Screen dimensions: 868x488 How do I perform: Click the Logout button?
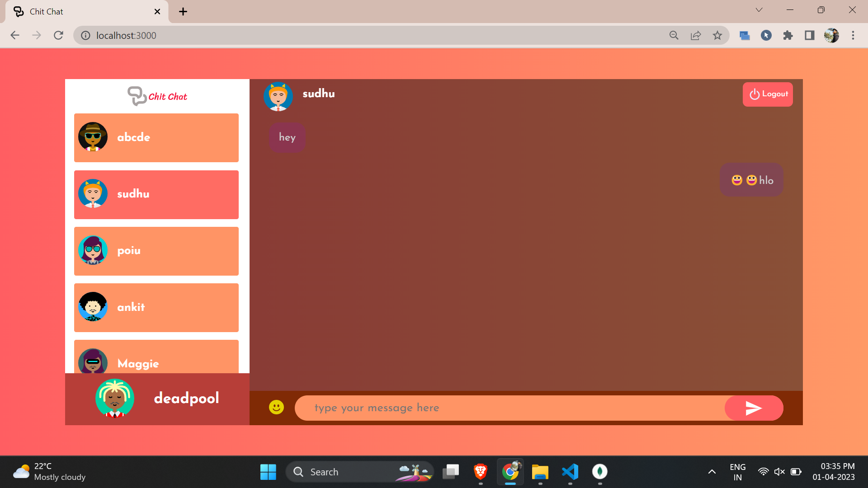click(x=768, y=94)
